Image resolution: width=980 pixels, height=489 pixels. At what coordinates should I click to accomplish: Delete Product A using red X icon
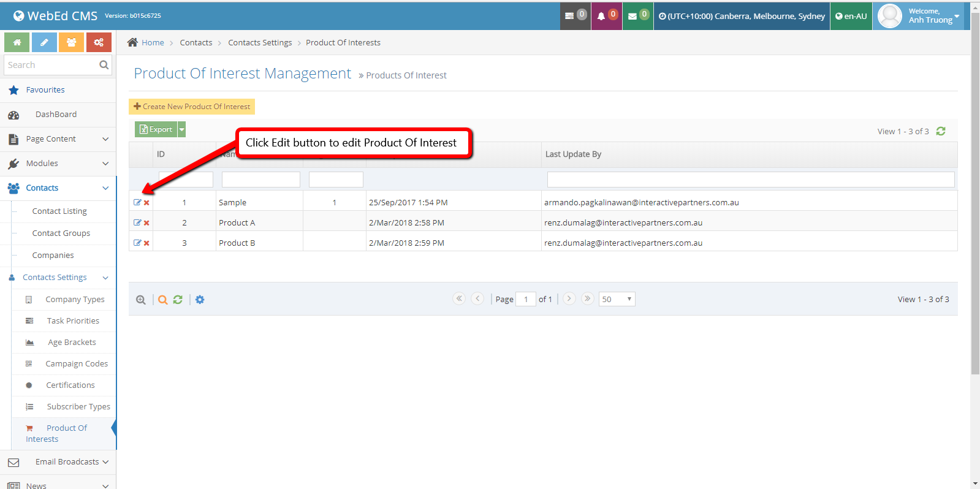(146, 223)
